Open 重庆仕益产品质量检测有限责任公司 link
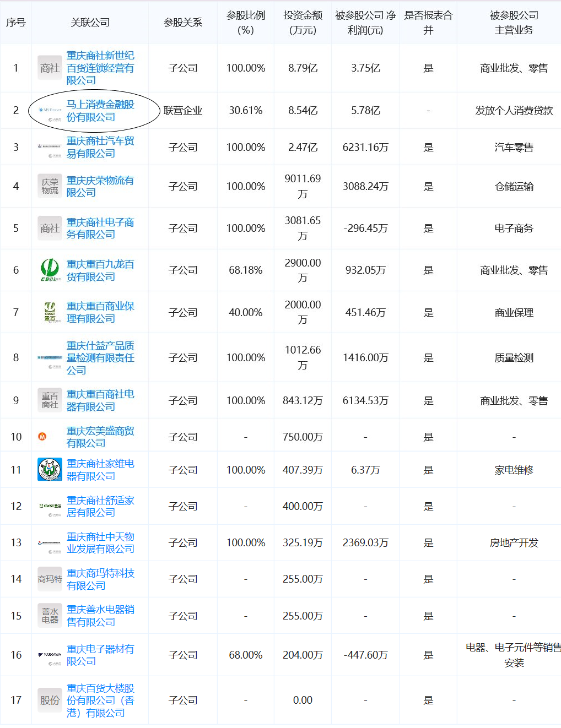 pos(100,358)
